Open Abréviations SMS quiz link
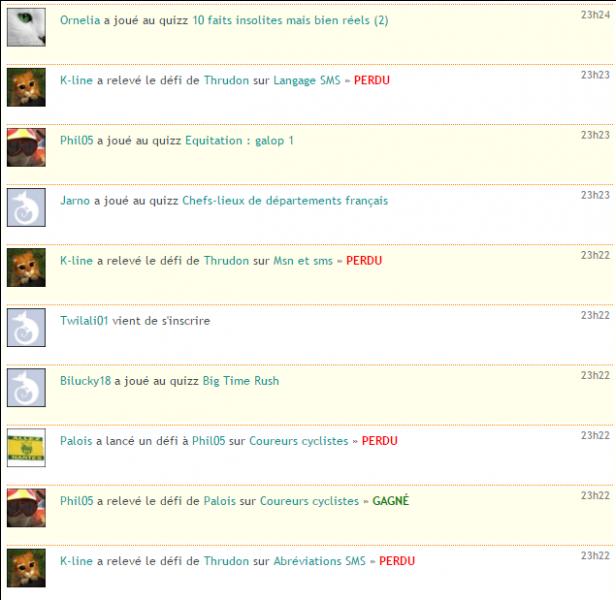Screen dimensions: 616x600 [319, 561]
